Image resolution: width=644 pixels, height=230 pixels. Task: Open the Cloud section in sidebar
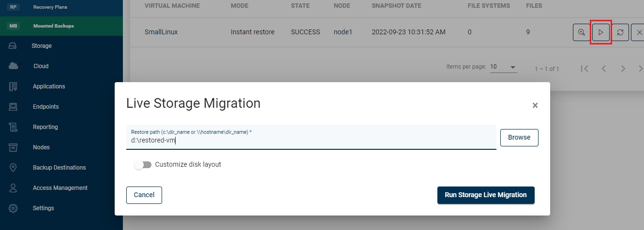[x=41, y=66]
